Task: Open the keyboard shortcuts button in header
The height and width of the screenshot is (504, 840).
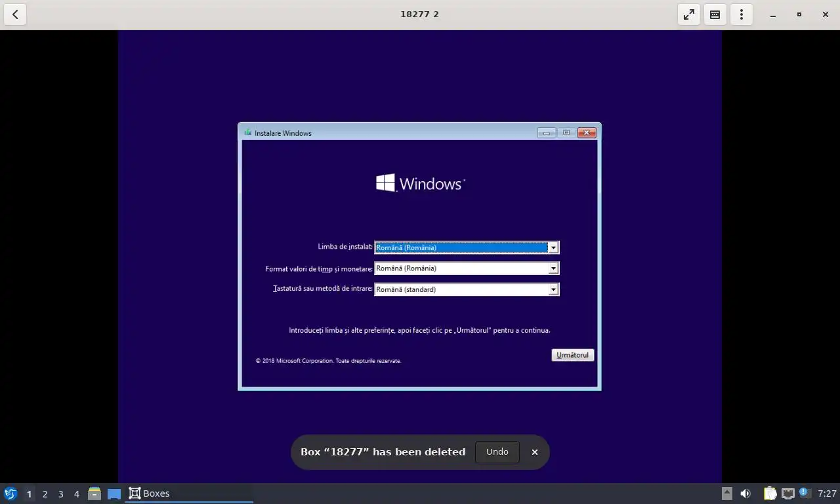Action: coord(715,14)
